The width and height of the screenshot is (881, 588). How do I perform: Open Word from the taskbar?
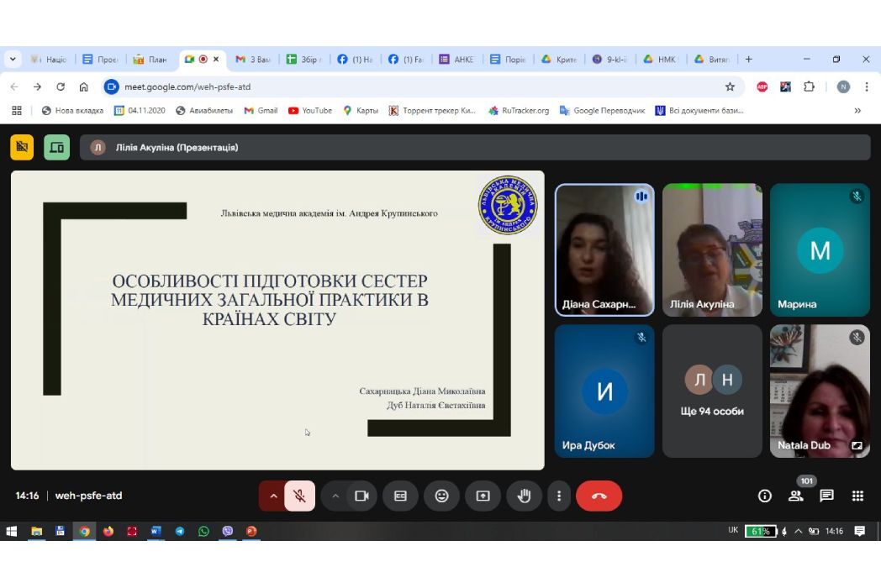(x=156, y=531)
